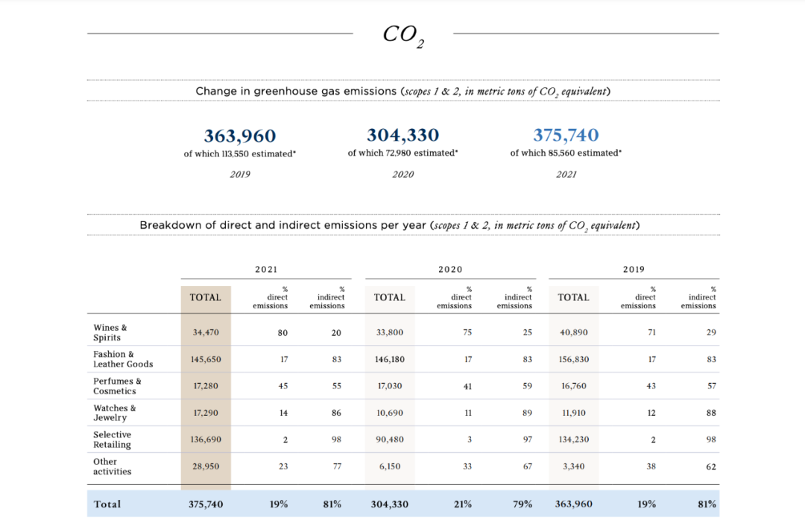Click the 145,650 cell for Fashion & Leather Goods

(206, 359)
